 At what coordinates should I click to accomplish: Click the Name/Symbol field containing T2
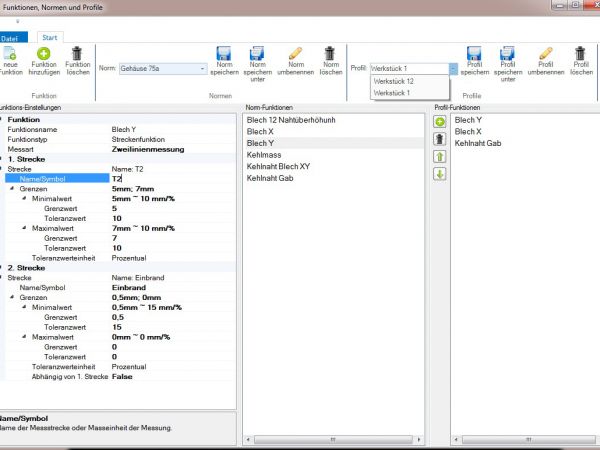(x=172, y=179)
